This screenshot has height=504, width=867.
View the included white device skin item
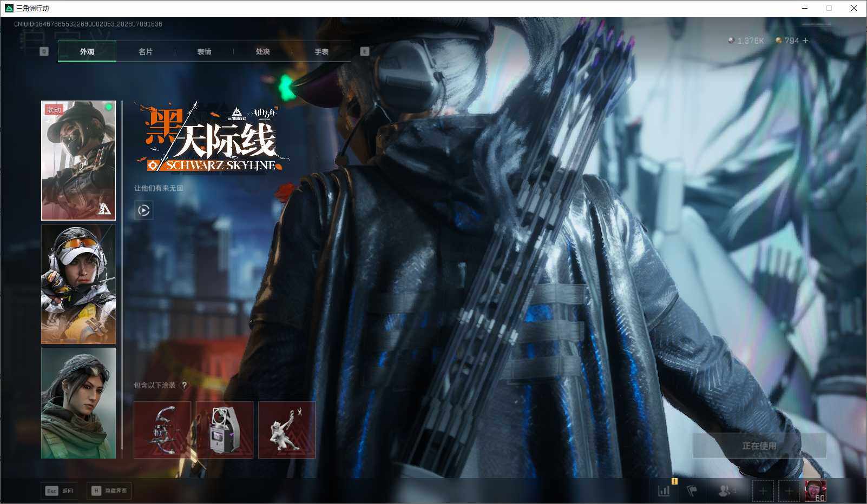[x=225, y=430]
